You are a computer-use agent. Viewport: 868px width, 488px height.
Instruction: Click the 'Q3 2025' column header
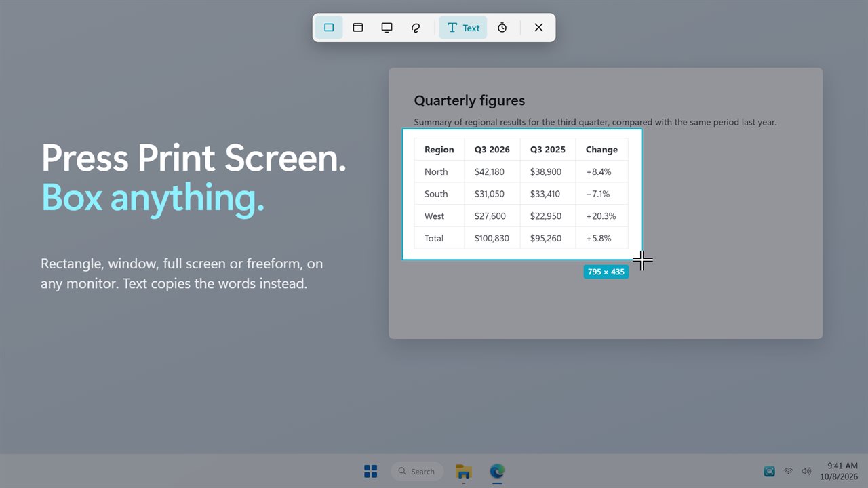(x=548, y=150)
